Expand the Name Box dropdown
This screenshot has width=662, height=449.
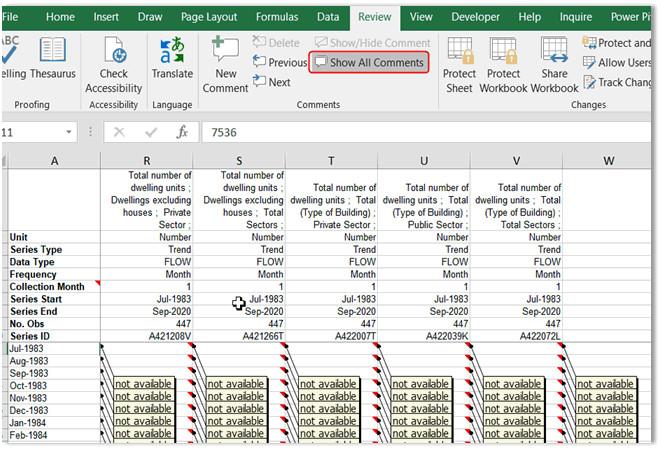click(x=68, y=132)
